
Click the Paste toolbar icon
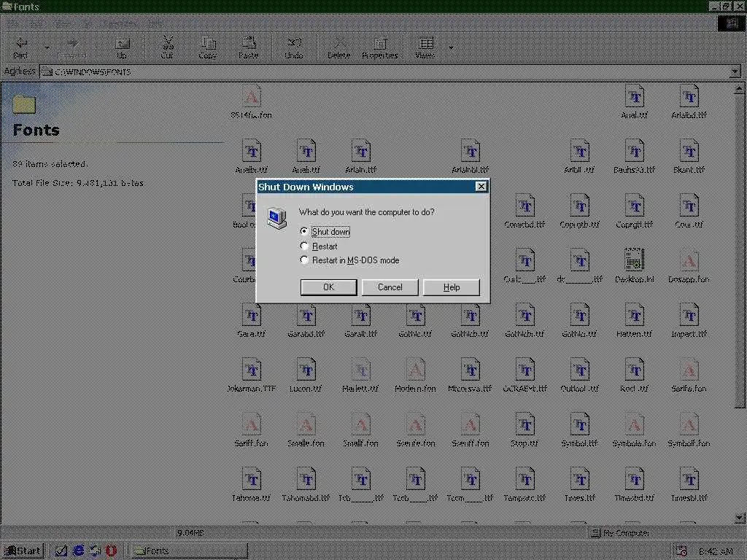coord(248,47)
